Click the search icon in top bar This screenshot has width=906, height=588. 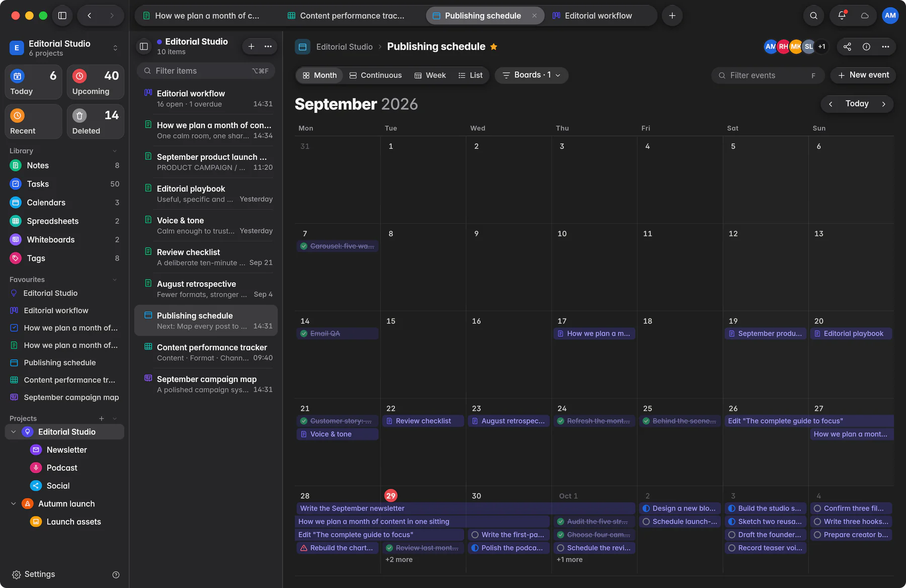[813, 16]
